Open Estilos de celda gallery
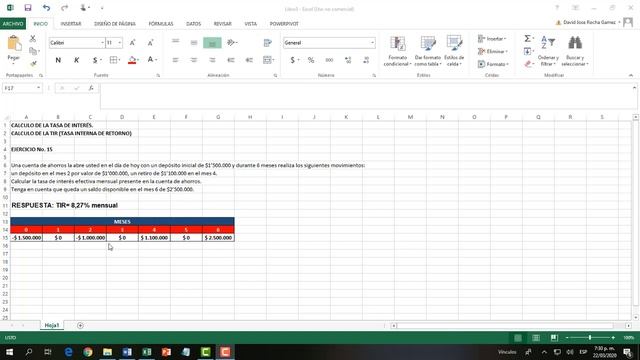 [x=454, y=51]
